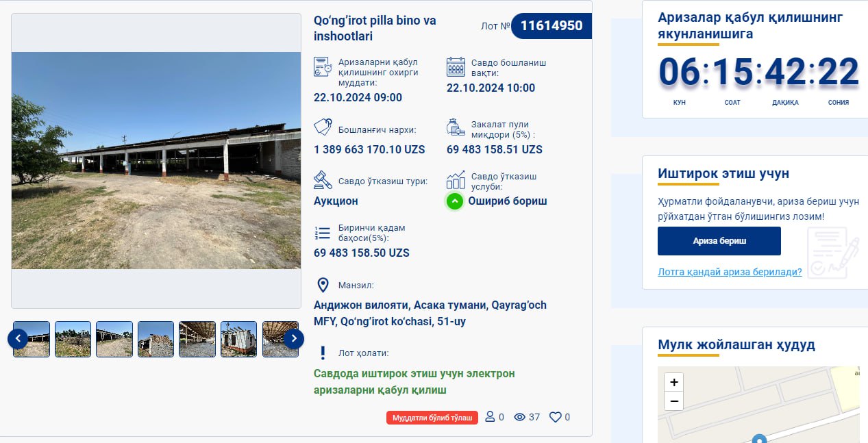This screenshot has height=443, width=868.
Task: Click the application deadline document icon
Action: click(323, 66)
